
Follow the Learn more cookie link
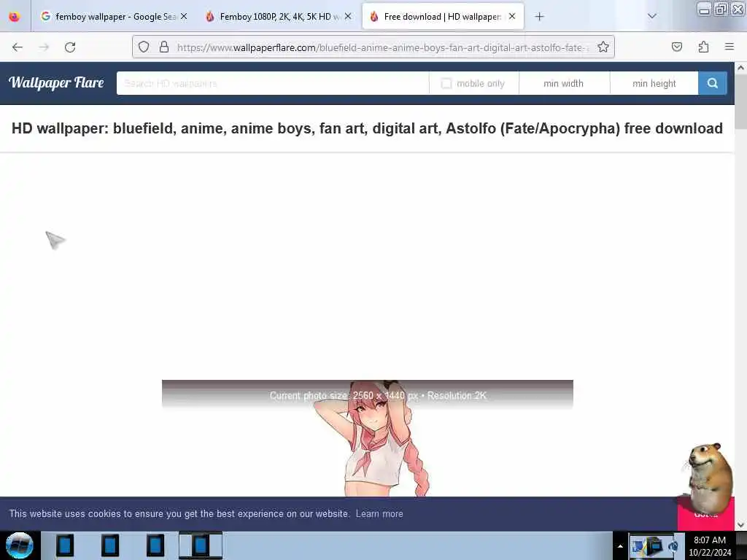[379, 514]
